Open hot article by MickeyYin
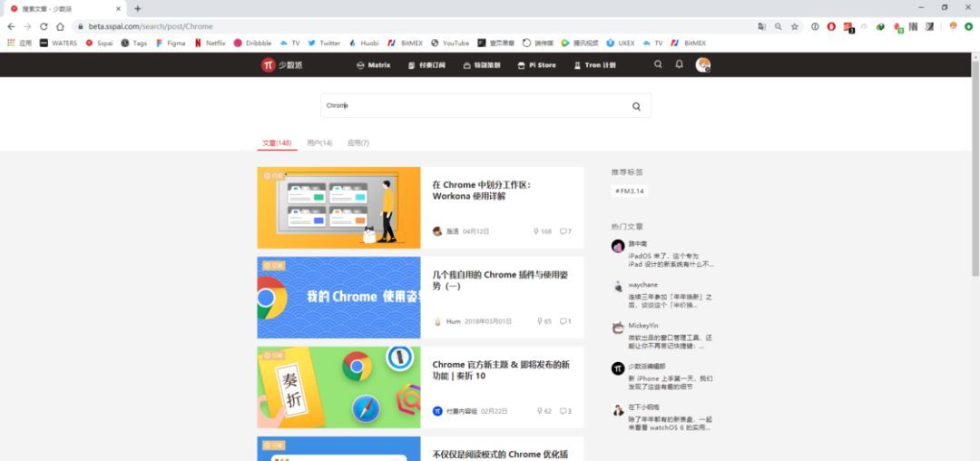 click(670, 342)
